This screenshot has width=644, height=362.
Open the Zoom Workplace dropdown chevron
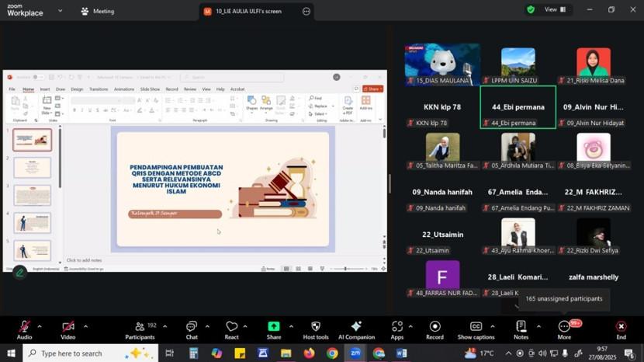pyautogui.click(x=61, y=11)
